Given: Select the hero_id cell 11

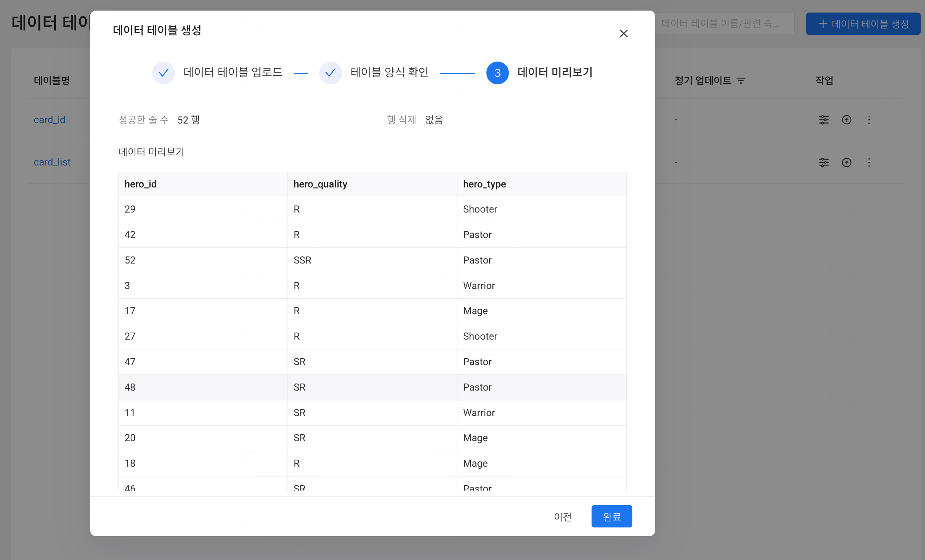Looking at the screenshot, I should [203, 413].
